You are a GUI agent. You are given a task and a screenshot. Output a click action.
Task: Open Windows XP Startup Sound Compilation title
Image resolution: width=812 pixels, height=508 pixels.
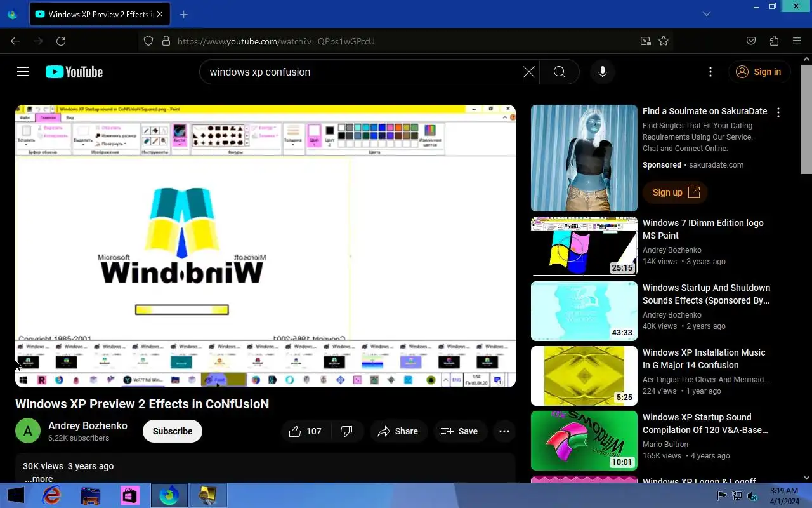click(705, 424)
